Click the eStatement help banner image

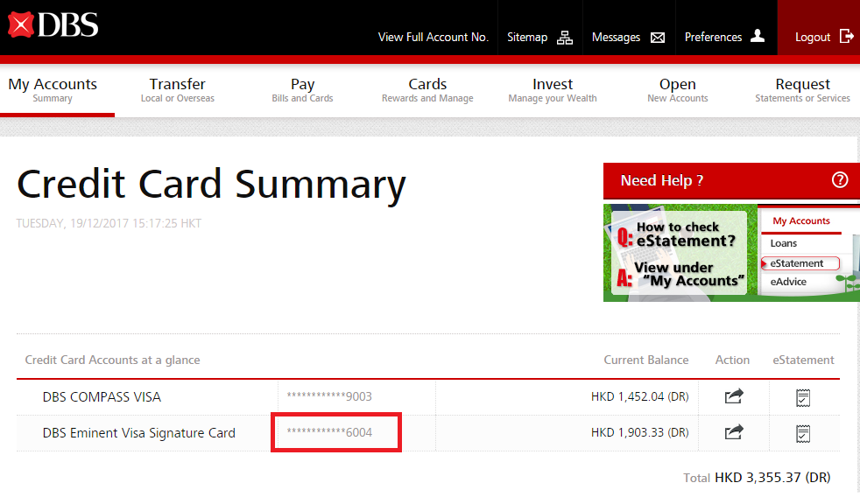(x=731, y=253)
